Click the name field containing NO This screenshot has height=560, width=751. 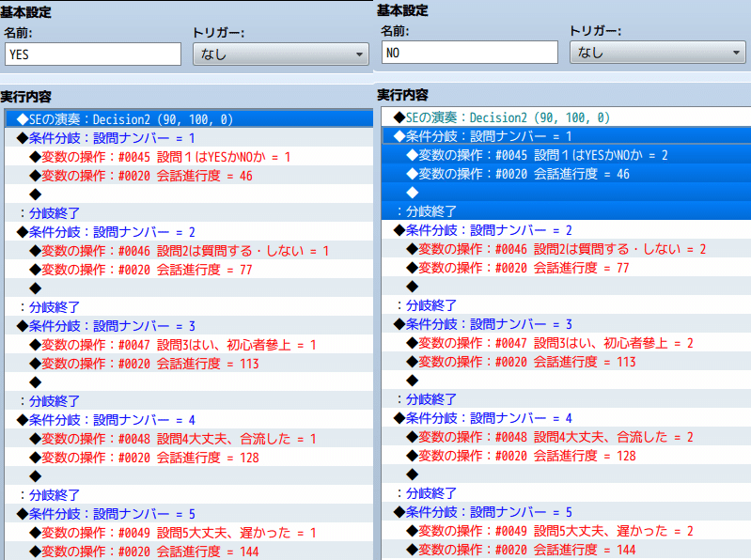click(470, 53)
